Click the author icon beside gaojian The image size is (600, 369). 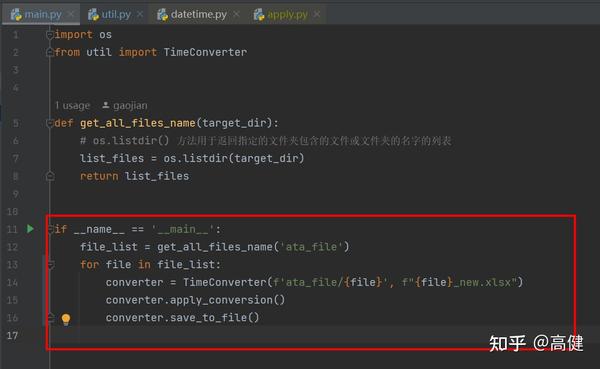106,105
